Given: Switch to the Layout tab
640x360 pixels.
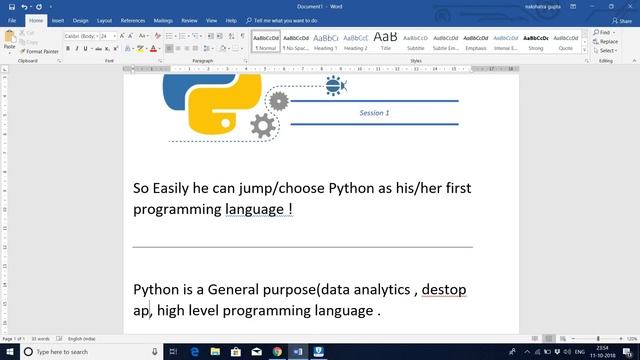Looking at the screenshot, I should coord(104,20).
